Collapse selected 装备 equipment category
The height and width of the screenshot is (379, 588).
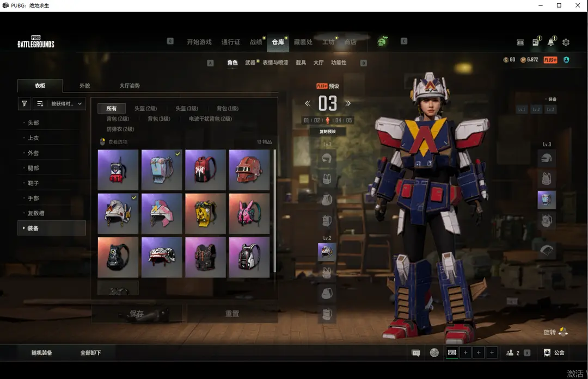point(51,228)
